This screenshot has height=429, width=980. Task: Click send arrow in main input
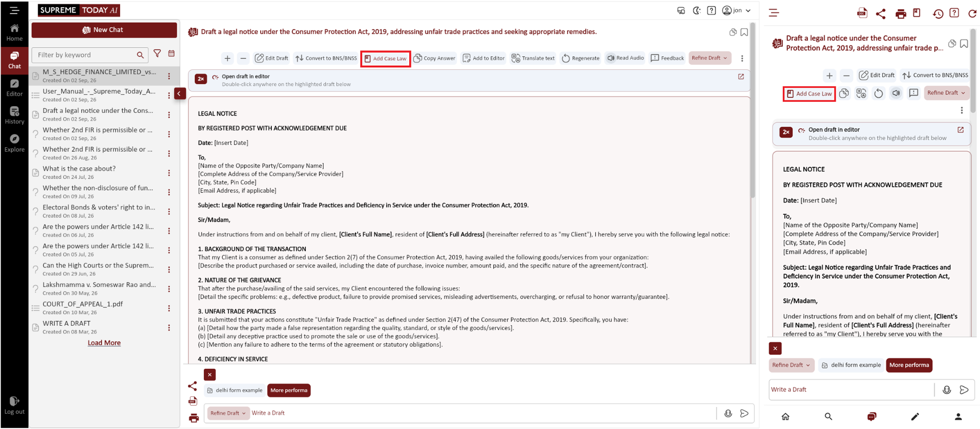pyautogui.click(x=744, y=414)
